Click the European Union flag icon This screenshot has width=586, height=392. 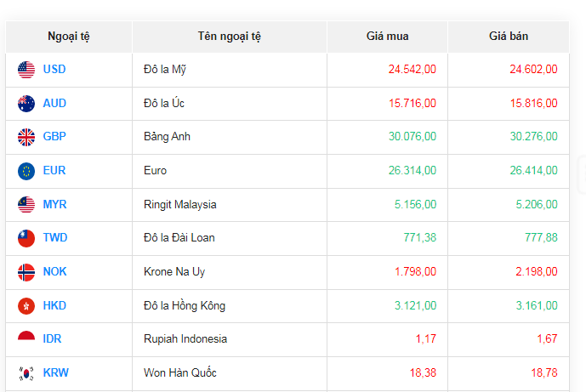26,171
